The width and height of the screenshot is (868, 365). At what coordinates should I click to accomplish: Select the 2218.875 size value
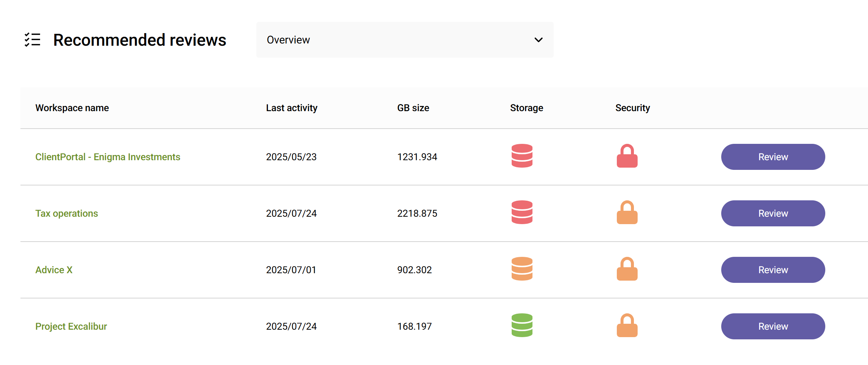(417, 213)
